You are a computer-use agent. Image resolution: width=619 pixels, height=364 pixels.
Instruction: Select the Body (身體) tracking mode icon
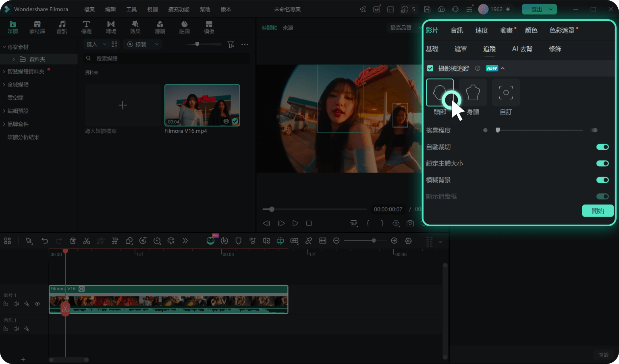pyautogui.click(x=473, y=93)
